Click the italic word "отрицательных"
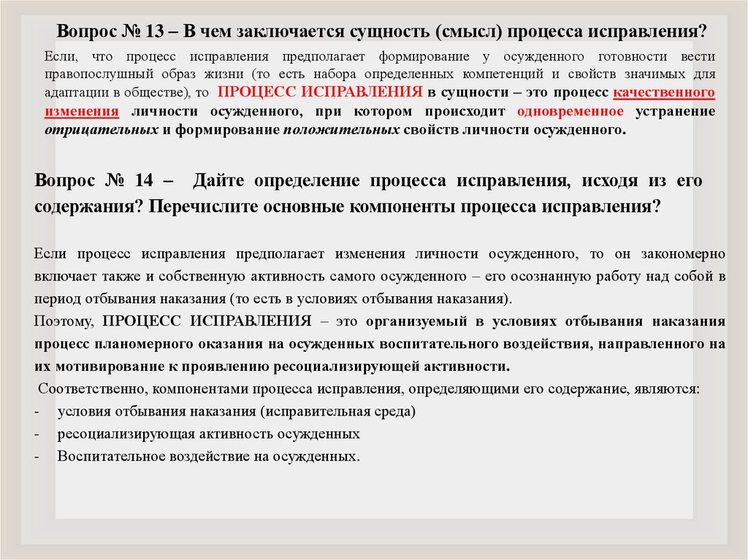This screenshot has width=748, height=560. [102, 130]
